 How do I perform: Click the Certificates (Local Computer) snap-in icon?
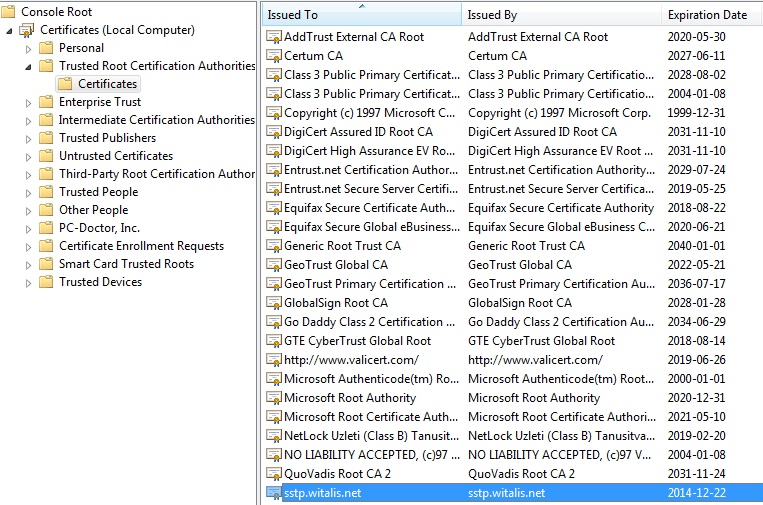(x=27, y=30)
